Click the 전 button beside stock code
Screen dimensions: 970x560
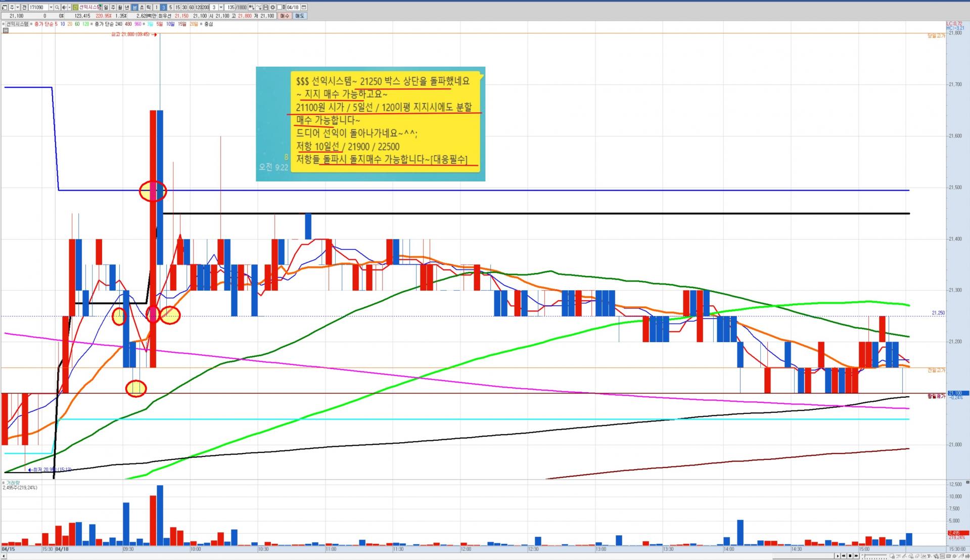pyautogui.click(x=24, y=8)
